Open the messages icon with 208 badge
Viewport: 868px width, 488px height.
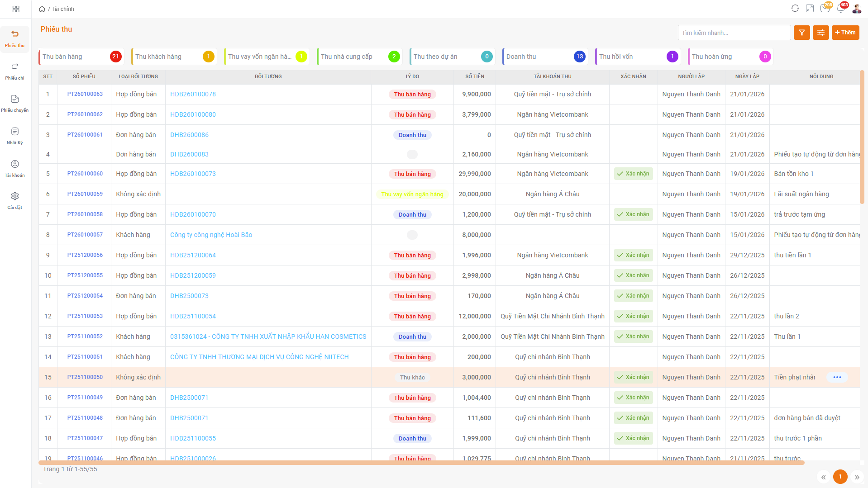(825, 9)
